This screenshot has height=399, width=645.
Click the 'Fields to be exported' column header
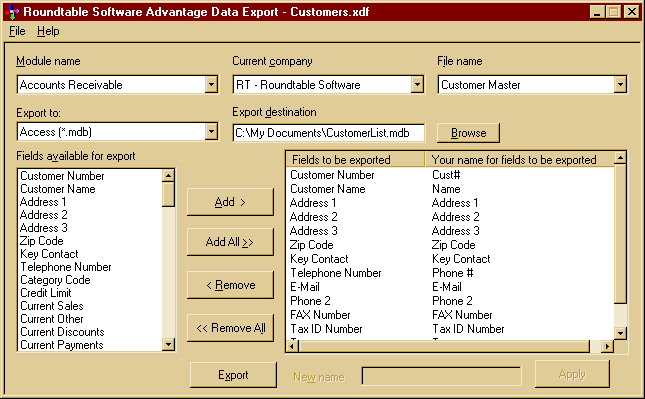[x=355, y=159]
